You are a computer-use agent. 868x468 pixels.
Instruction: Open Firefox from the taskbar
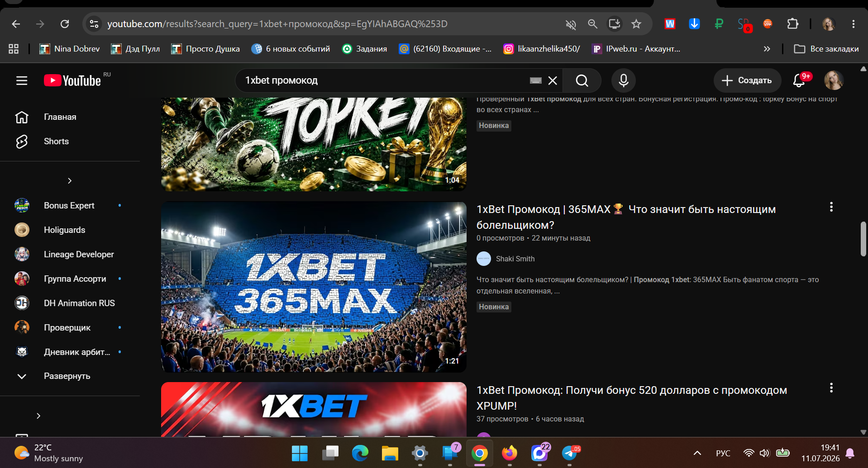tap(510, 453)
